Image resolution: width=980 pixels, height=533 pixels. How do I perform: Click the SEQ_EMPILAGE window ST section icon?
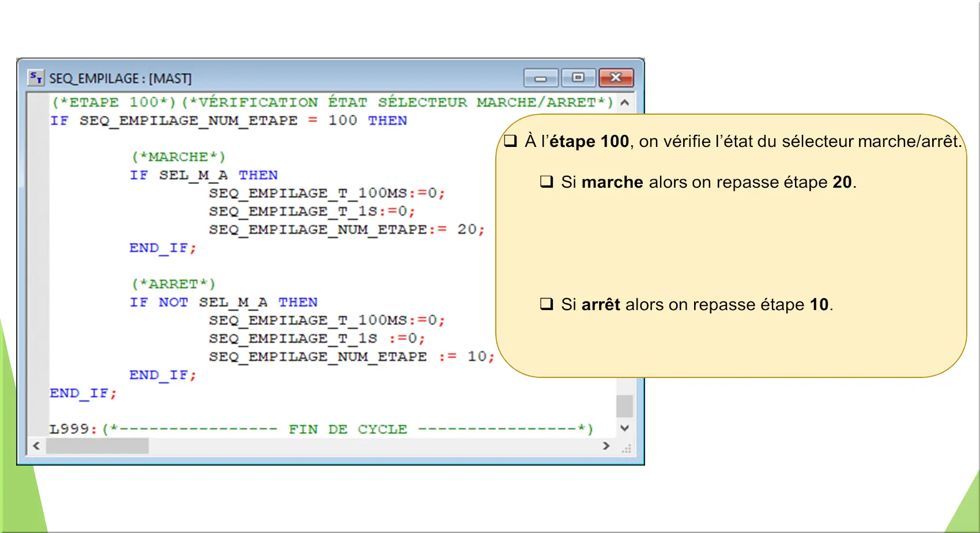click(x=36, y=77)
